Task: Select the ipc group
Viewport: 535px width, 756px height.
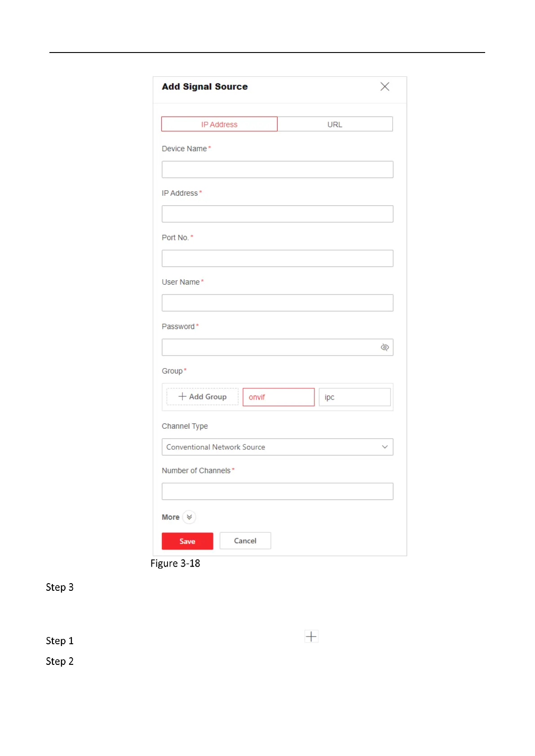Action: 354,397
